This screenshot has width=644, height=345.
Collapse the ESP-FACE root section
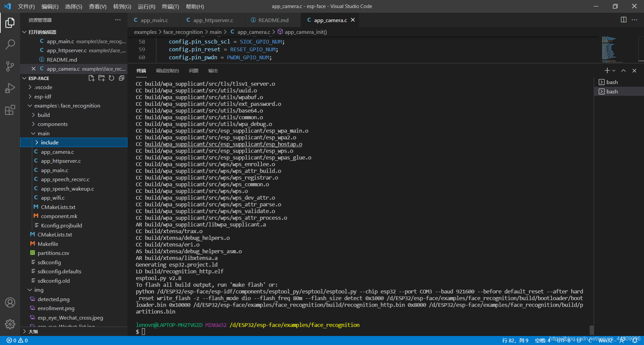pos(24,78)
